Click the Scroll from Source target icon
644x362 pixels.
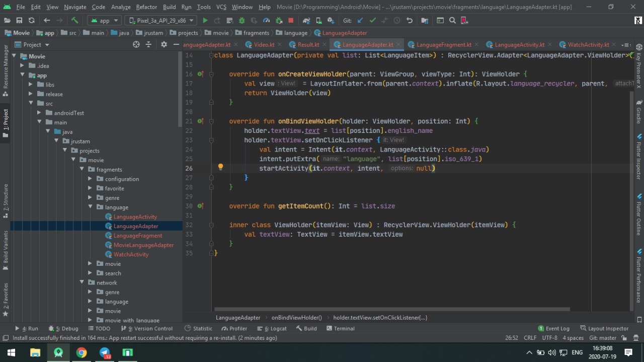[x=136, y=44]
